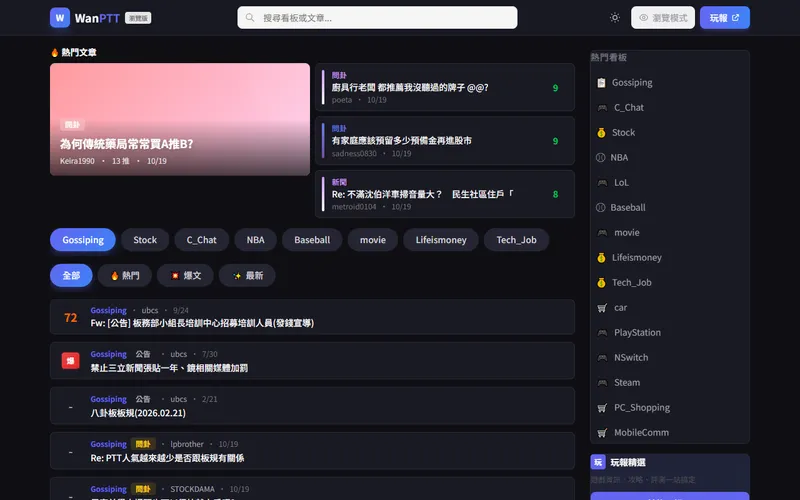Click the author name Keira1990

point(77,161)
